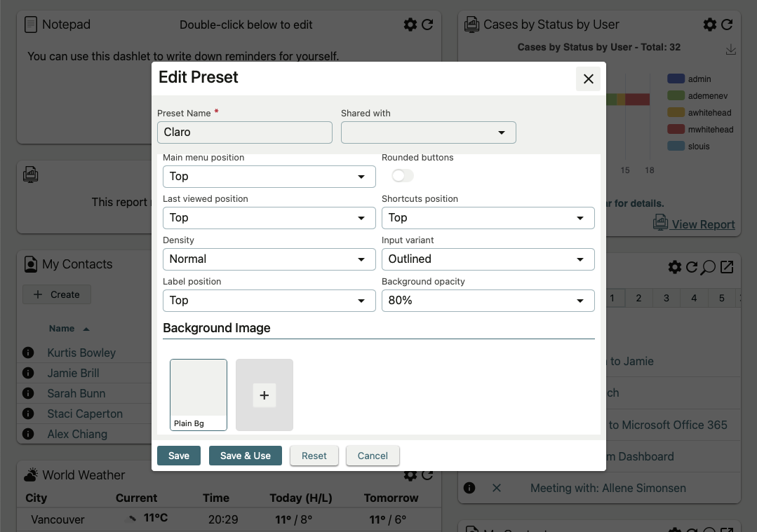Go to calendar page 3

(x=666, y=299)
